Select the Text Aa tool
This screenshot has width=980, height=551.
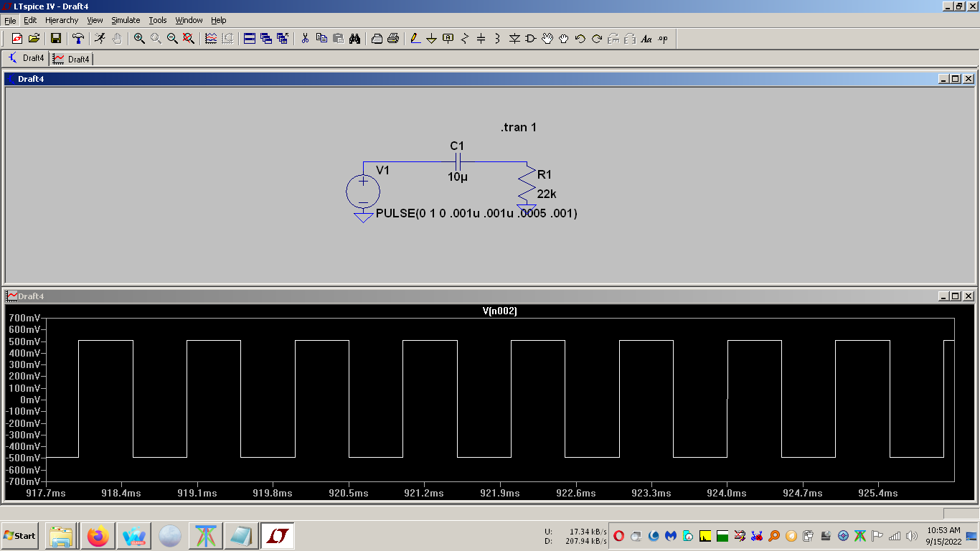pyautogui.click(x=646, y=39)
